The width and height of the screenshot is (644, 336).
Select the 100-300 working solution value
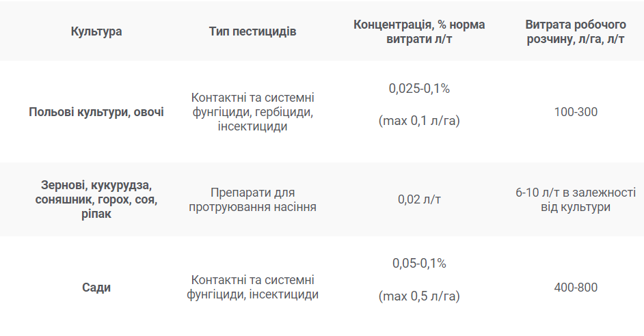pos(576,112)
